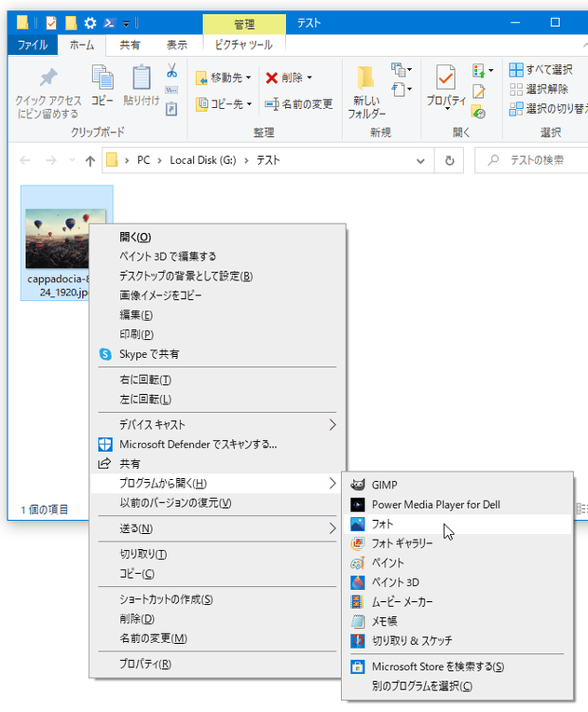Click the Pin to Quick Access icon
This screenshot has height=712, width=588.
tap(48, 78)
